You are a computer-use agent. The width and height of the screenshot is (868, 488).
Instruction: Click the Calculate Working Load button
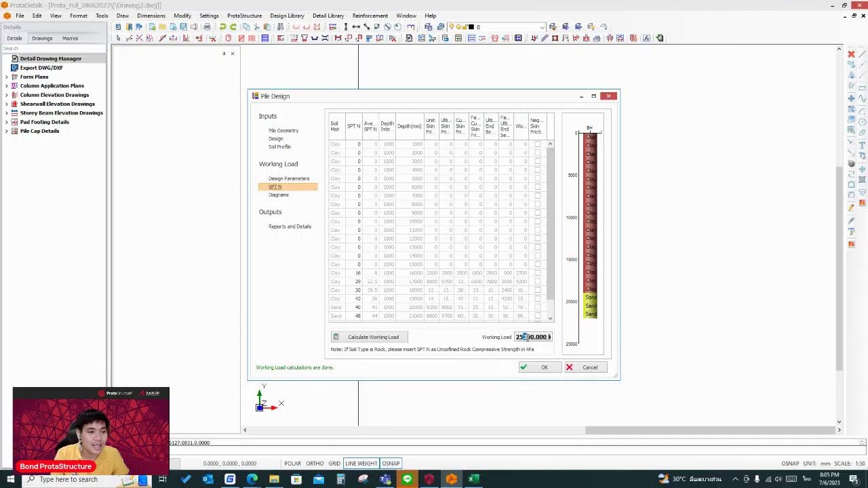pos(369,337)
